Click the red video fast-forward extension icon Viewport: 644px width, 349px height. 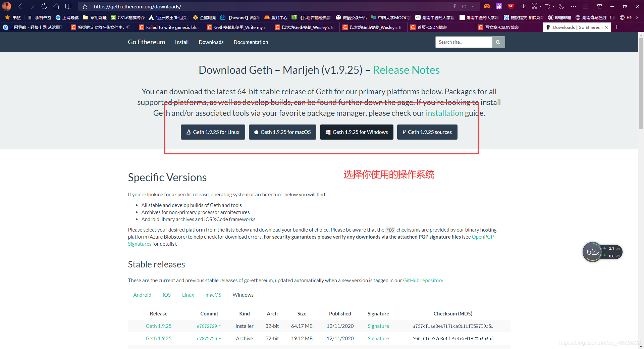511,6
